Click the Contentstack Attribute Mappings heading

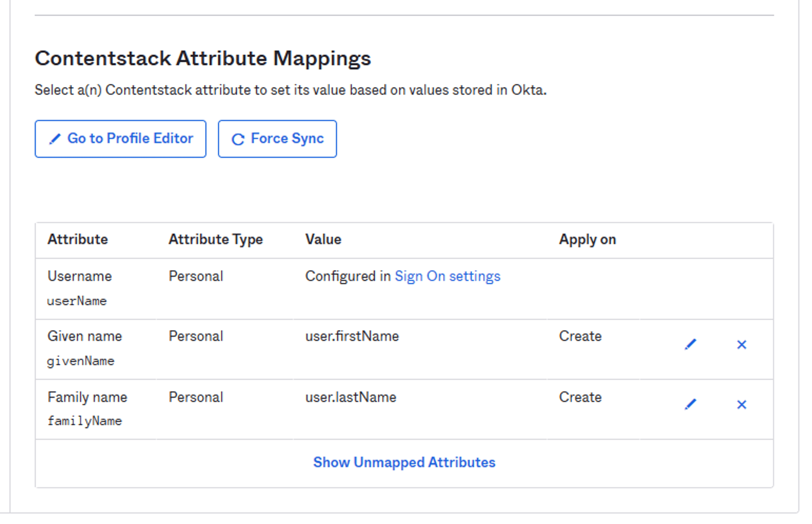point(203,59)
